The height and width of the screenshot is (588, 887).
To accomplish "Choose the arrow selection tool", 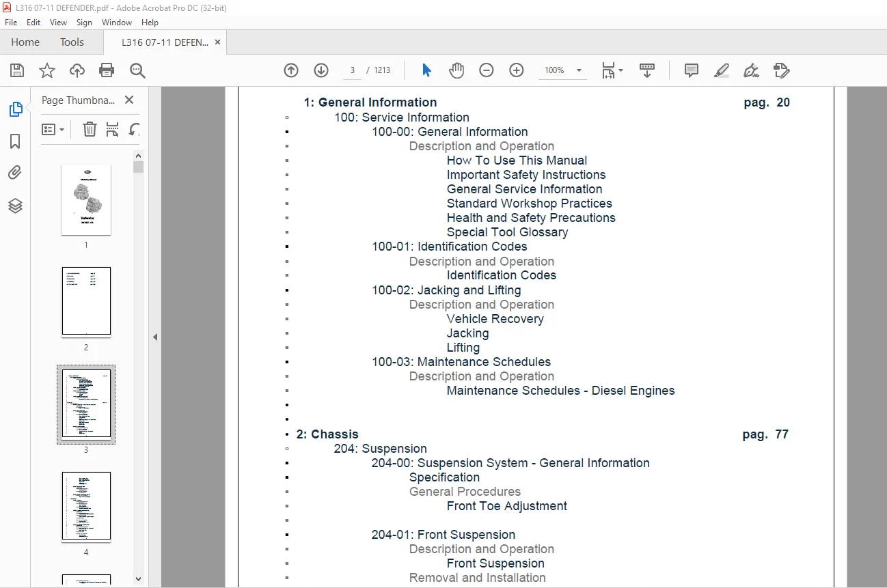I will pyautogui.click(x=427, y=70).
